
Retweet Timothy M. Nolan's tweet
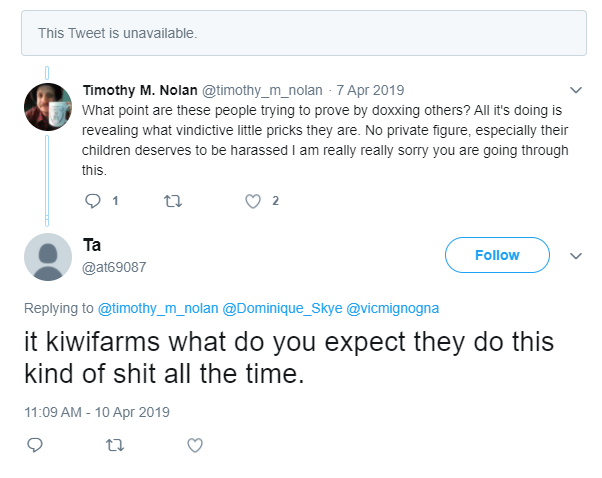click(173, 201)
